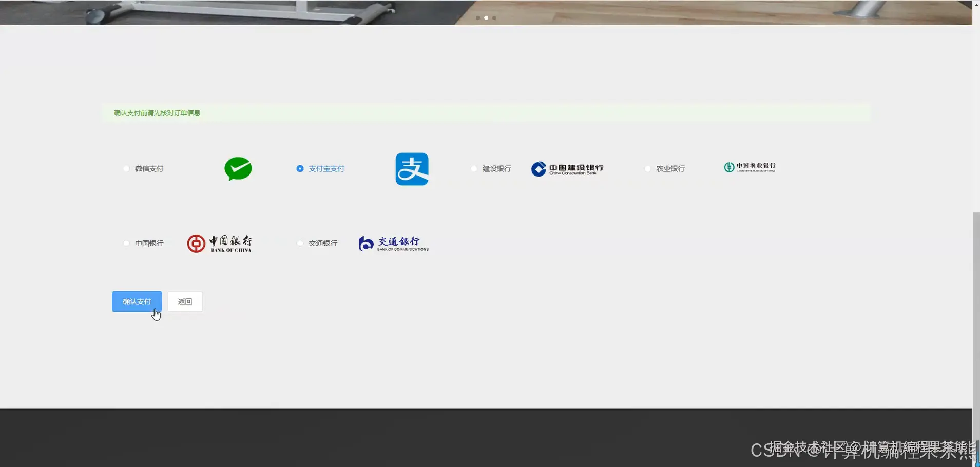980x467 pixels.
Task: Click the first carousel indicator dot
Action: (477, 17)
